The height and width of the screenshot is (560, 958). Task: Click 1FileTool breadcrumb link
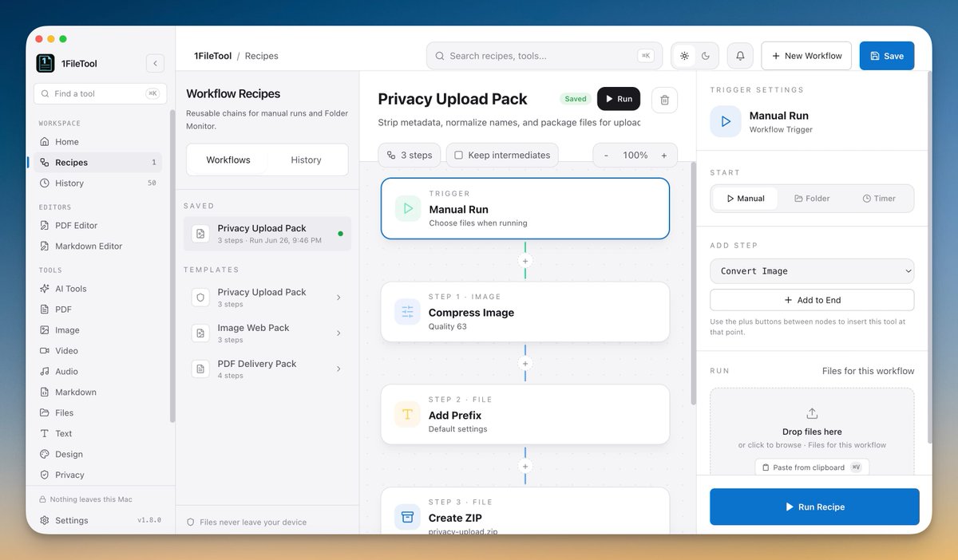pyautogui.click(x=212, y=56)
